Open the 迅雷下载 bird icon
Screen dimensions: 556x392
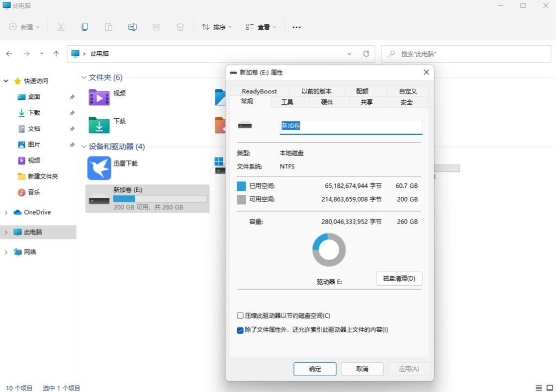click(x=99, y=168)
